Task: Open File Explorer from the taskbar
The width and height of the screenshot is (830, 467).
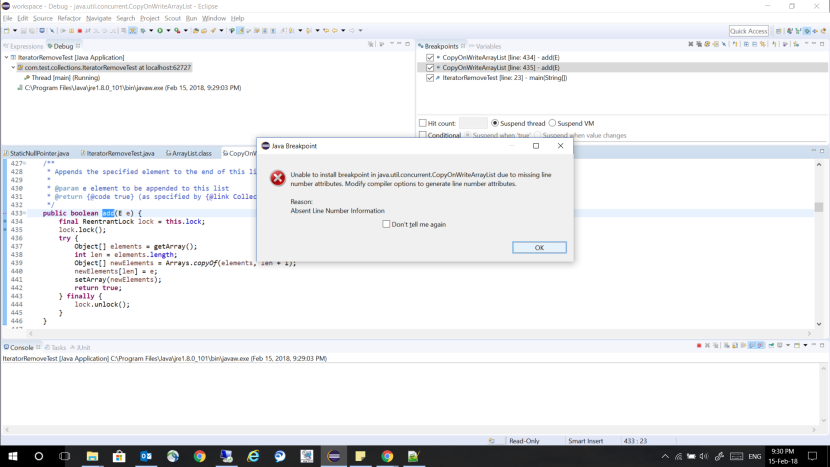Action: [92, 456]
